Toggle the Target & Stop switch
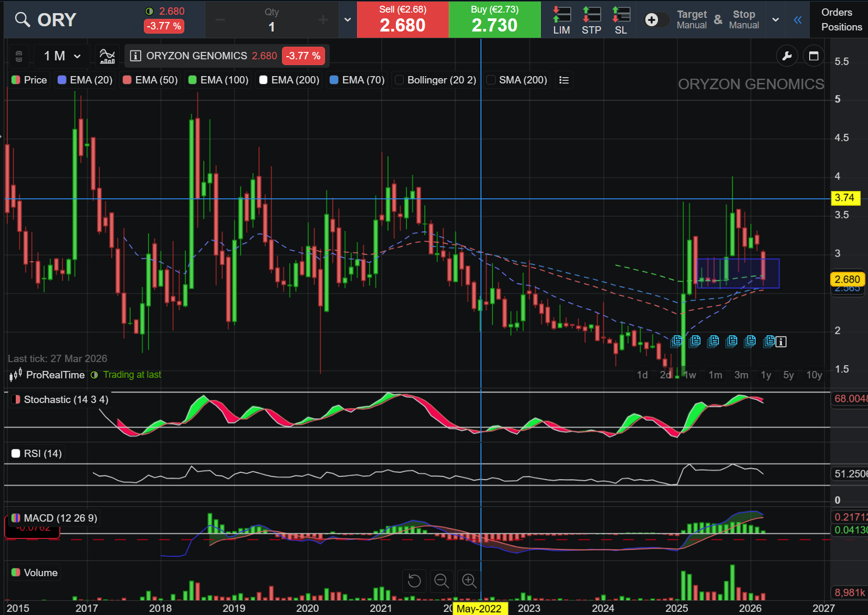This screenshot has width=868, height=615. tap(656, 20)
